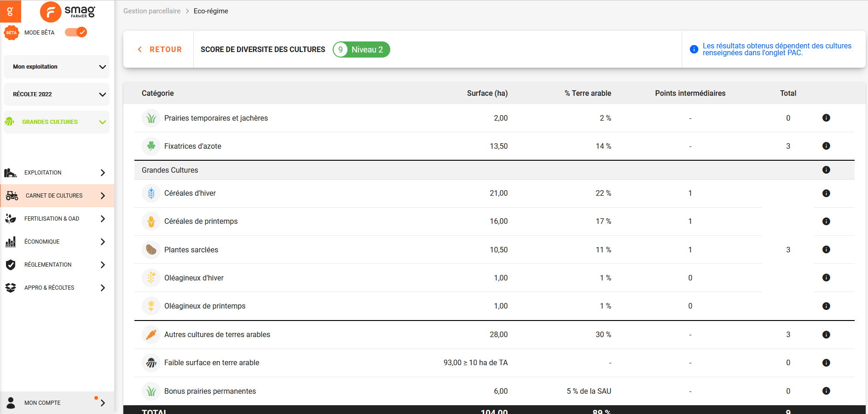
Task: Toggle the Mode Bêta switch
Action: (76, 32)
